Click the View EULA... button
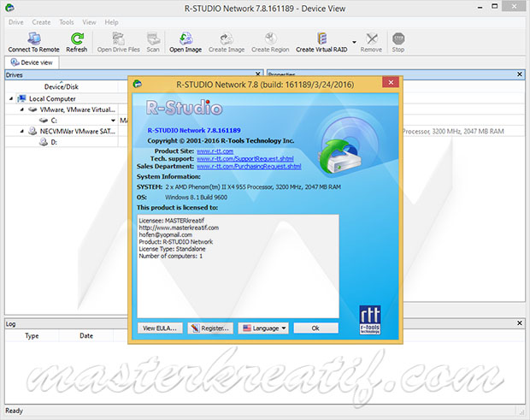 160,328
